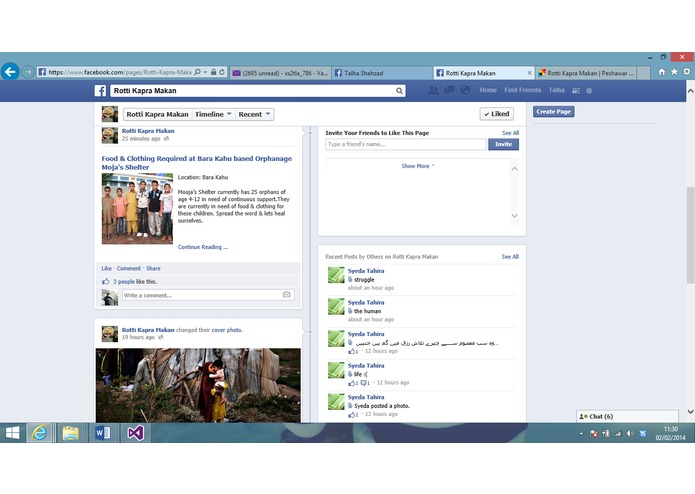The height and width of the screenshot is (494, 695).
Task: Click the browser Forward arrow button
Action: click(27, 72)
